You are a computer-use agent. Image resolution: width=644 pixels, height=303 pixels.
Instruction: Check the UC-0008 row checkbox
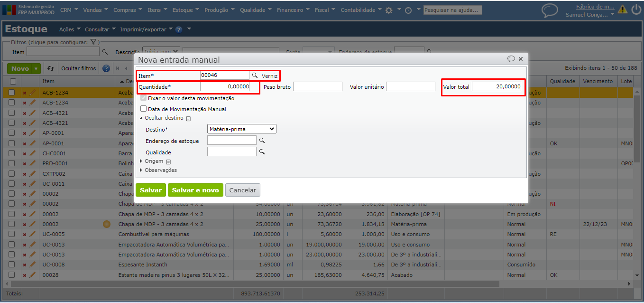[11, 265]
